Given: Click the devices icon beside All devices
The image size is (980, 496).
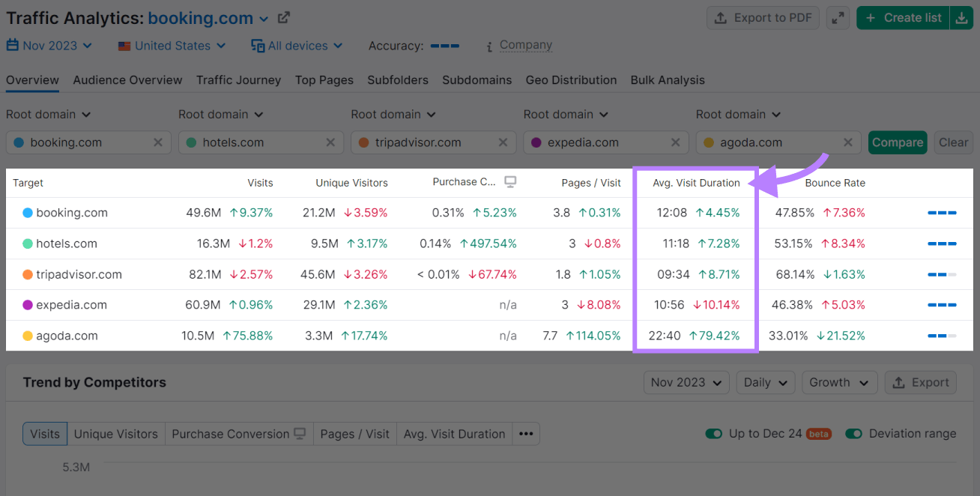Looking at the screenshot, I should [x=257, y=45].
